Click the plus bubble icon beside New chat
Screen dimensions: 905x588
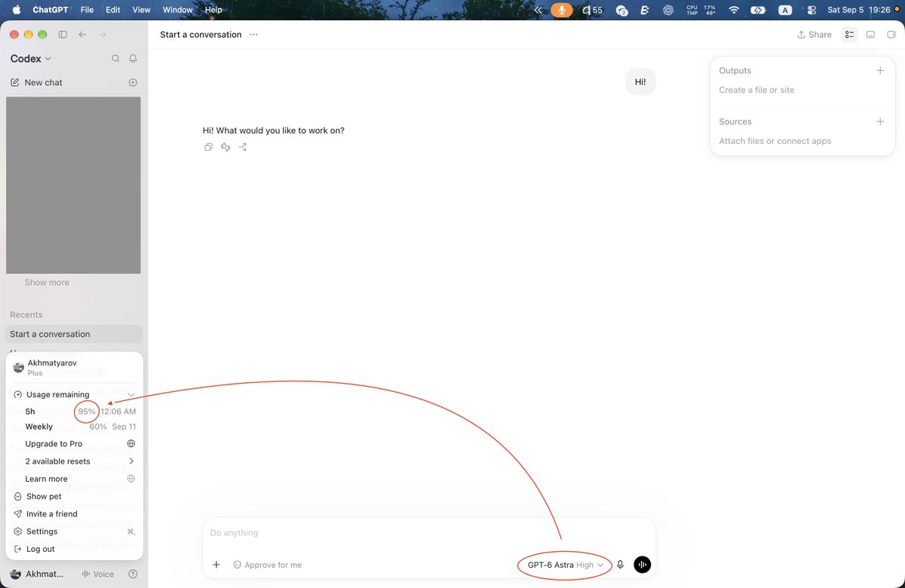coord(133,82)
